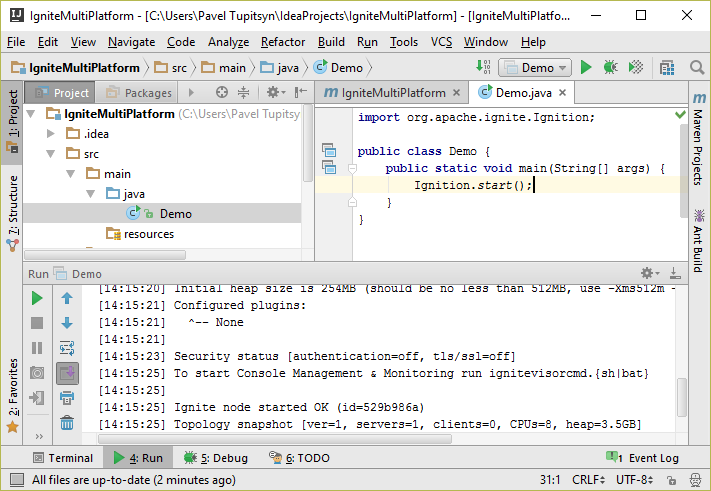Toggle the 7: Structure side panel
Viewport: 711px width, 491px height.
13,213
